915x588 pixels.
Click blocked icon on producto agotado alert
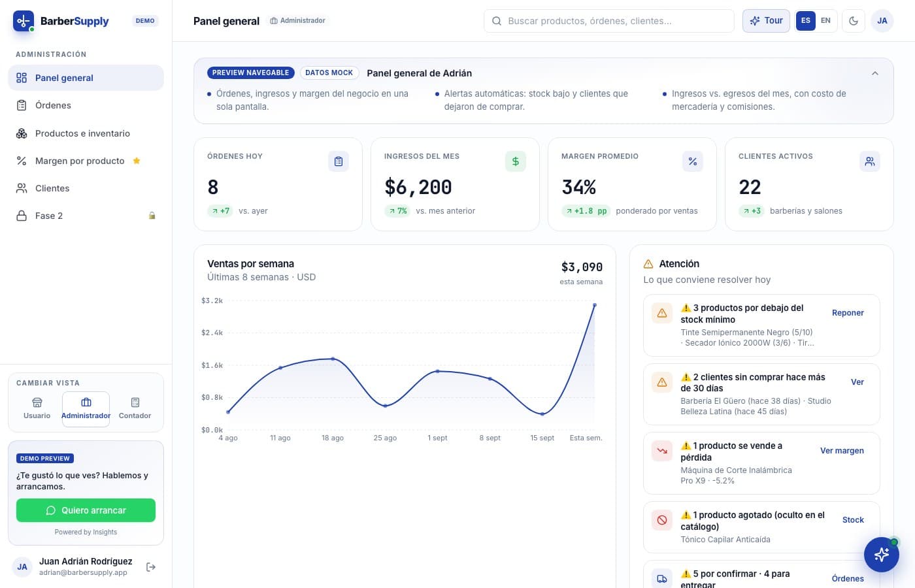click(x=662, y=520)
